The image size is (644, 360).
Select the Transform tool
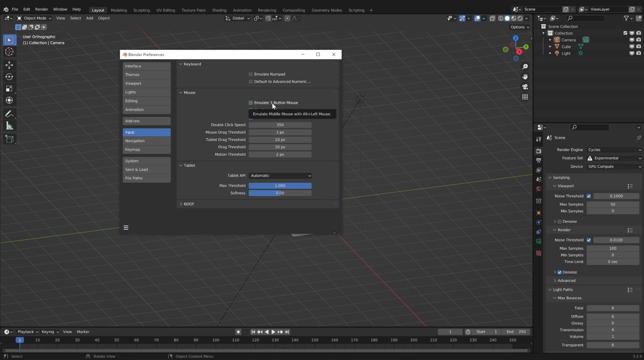[9, 100]
